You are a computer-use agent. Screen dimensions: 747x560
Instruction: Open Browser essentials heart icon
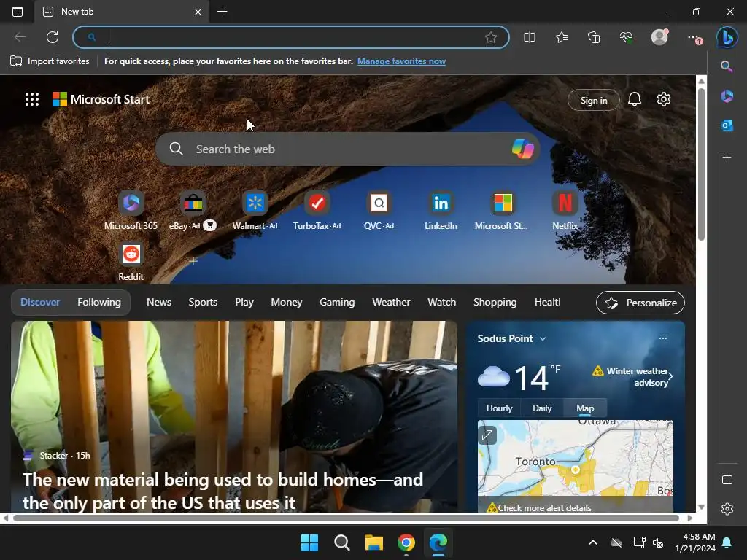click(626, 37)
